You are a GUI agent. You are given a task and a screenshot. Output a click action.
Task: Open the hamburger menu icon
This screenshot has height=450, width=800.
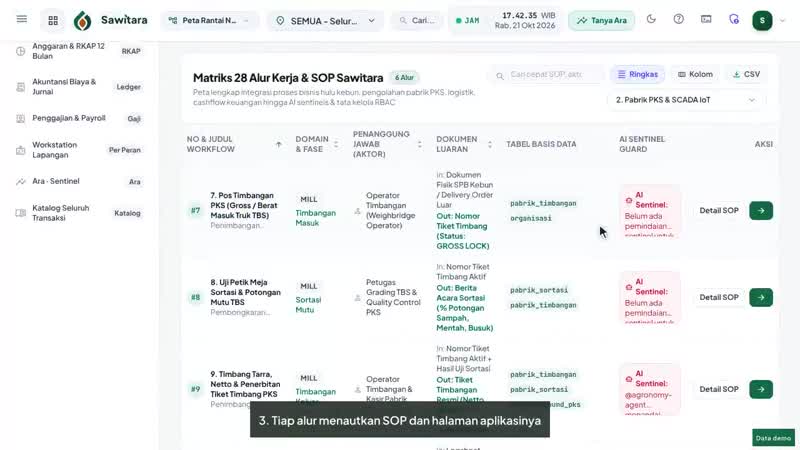[x=21, y=19]
